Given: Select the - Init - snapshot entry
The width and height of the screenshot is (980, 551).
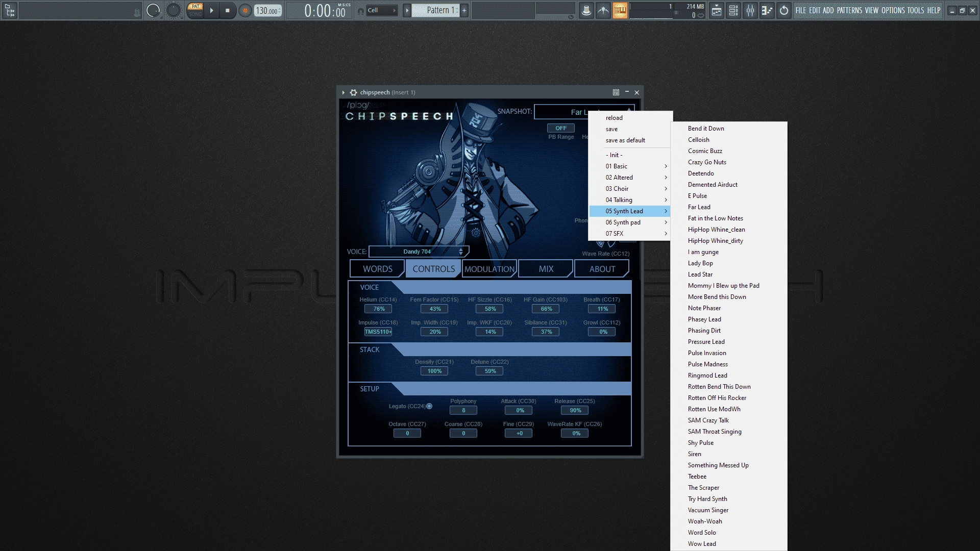Looking at the screenshot, I should [x=630, y=155].
